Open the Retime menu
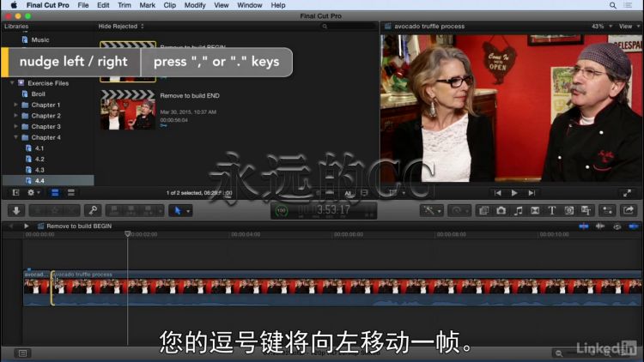Screen dimensions: 644x362 click(459, 210)
